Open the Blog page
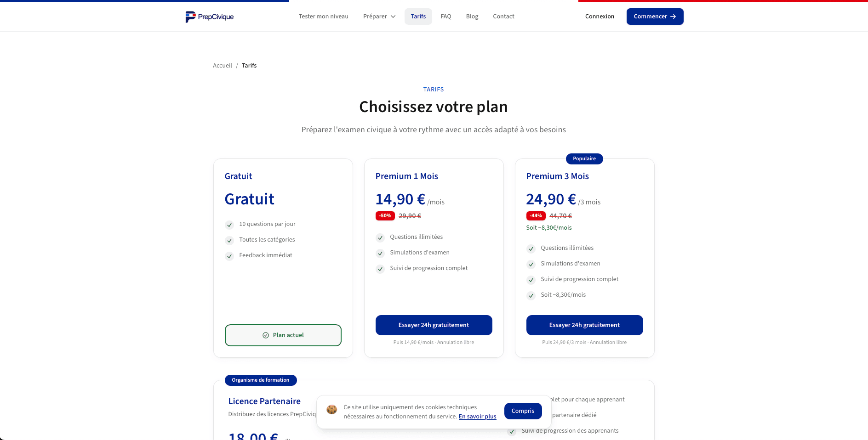This screenshot has width=868, height=440. (472, 16)
